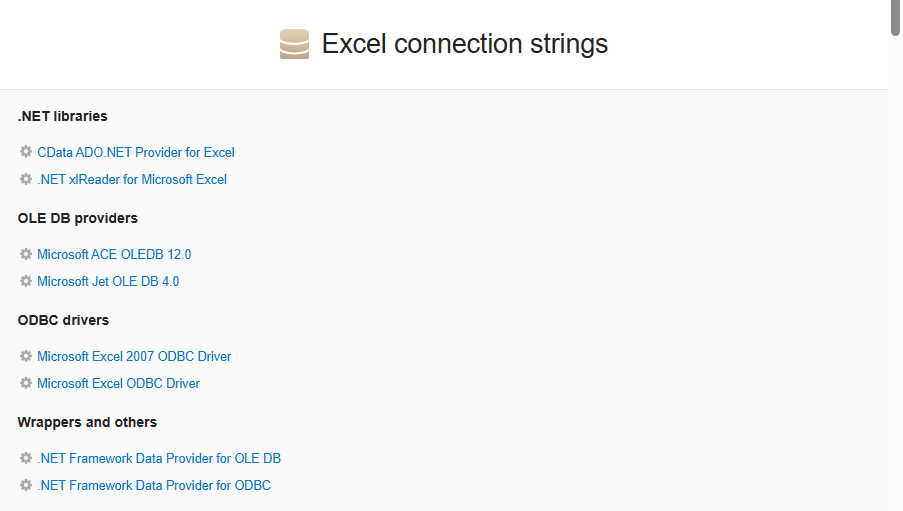Open .NET Framework Data Provider for OLE DB
This screenshot has height=511, width=903.
click(x=159, y=458)
